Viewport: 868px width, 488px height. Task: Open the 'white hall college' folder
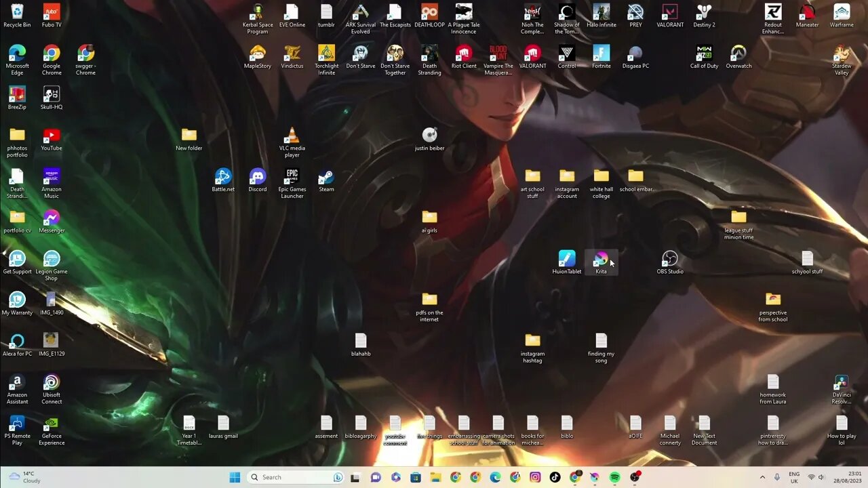click(x=601, y=184)
